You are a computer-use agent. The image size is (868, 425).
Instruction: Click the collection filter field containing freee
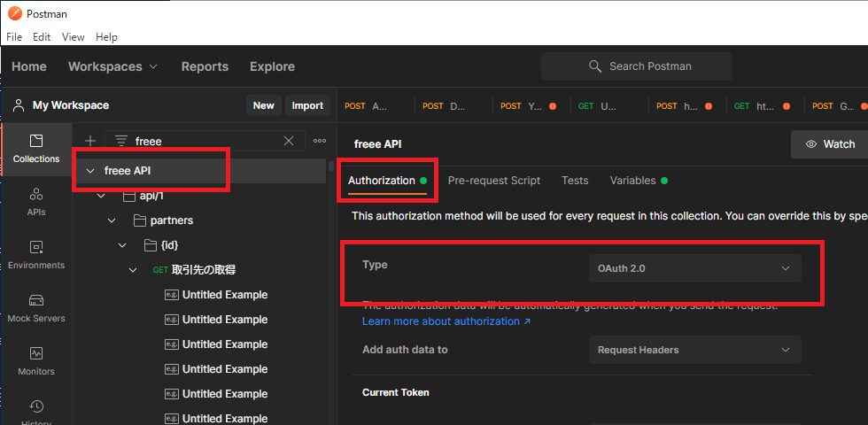click(205, 141)
